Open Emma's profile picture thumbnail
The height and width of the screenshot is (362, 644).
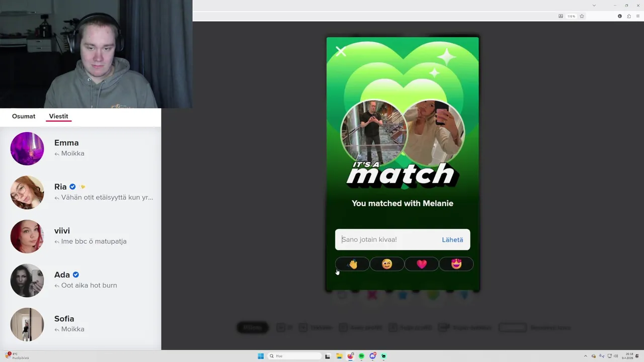coord(27,148)
